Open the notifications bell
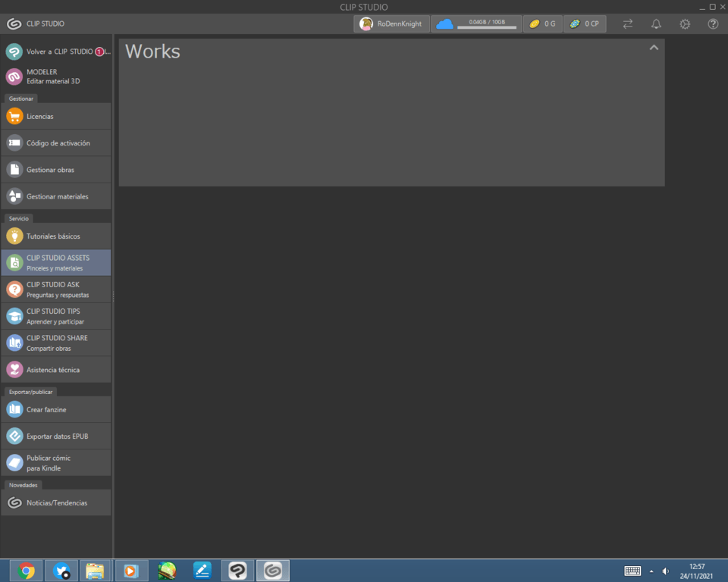Screen dimensions: 728x582 coord(656,23)
